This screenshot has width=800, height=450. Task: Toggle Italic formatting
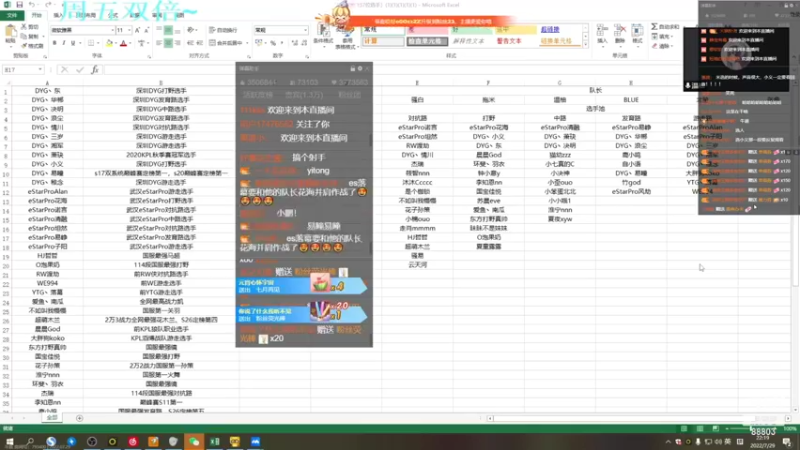pos(64,43)
